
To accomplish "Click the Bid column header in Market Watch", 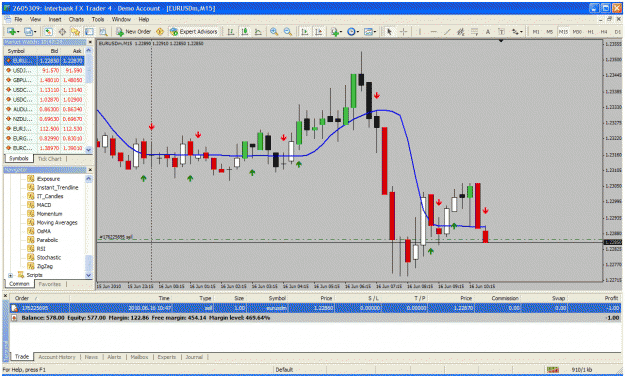I will click(x=54, y=51).
